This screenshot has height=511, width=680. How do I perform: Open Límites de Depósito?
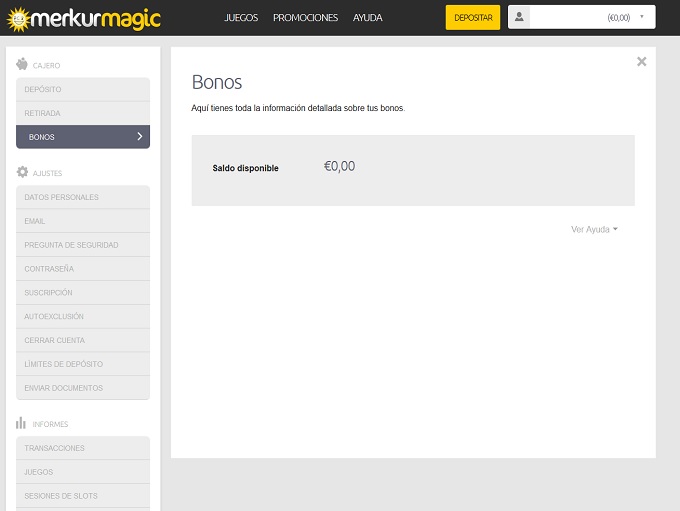pos(83,364)
